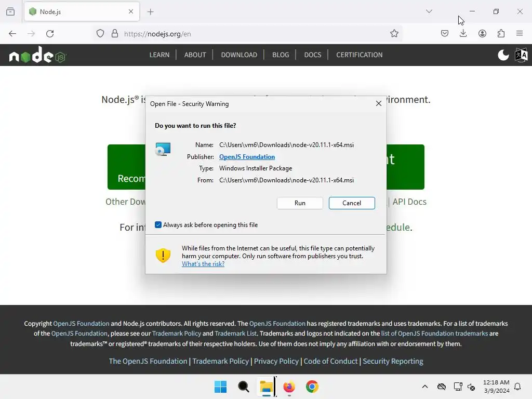Click the muted volume tray icon
Viewport: 532px width, 399px height.
(x=471, y=387)
